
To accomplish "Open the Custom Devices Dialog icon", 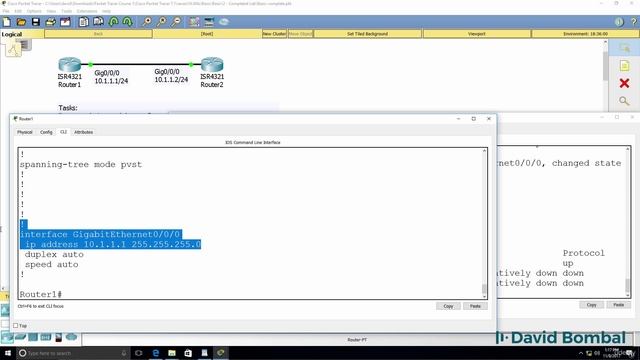I will tap(209, 22).
